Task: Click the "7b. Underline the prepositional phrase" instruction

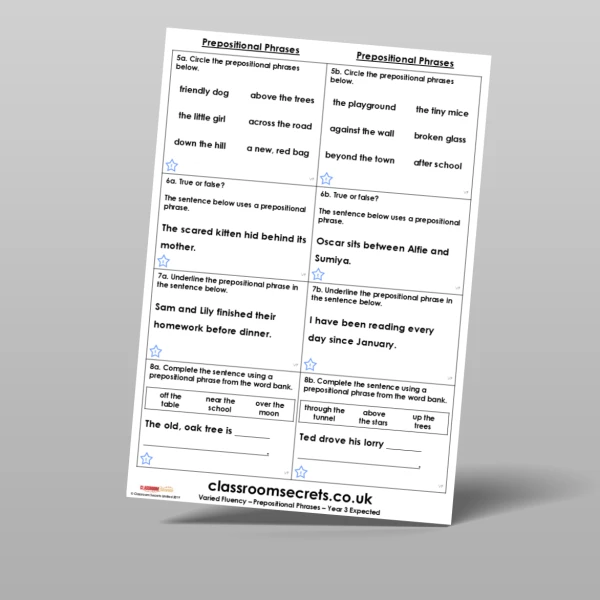Action: [382, 297]
